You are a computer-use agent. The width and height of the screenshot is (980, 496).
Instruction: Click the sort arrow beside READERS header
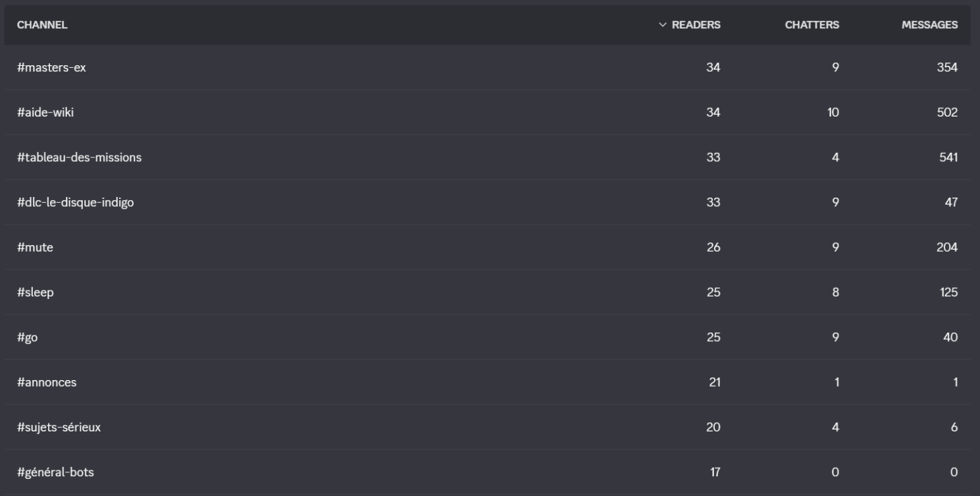coord(663,25)
